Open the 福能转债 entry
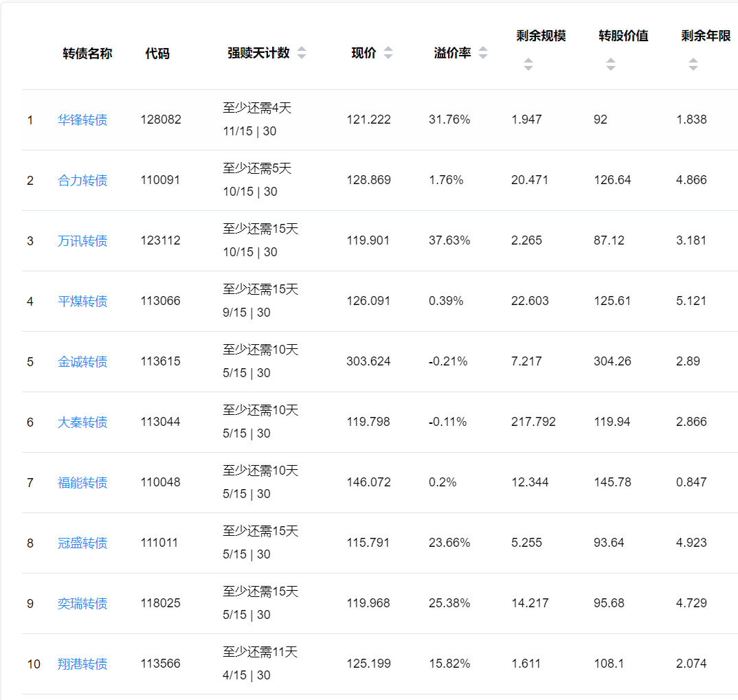The image size is (738, 700). click(x=82, y=483)
